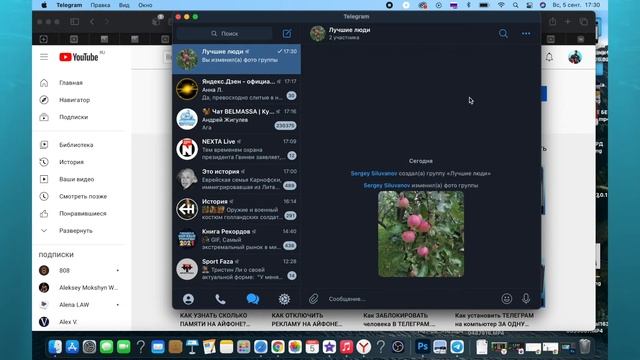
Task: Open the Вид menu
Action: coord(124,5)
